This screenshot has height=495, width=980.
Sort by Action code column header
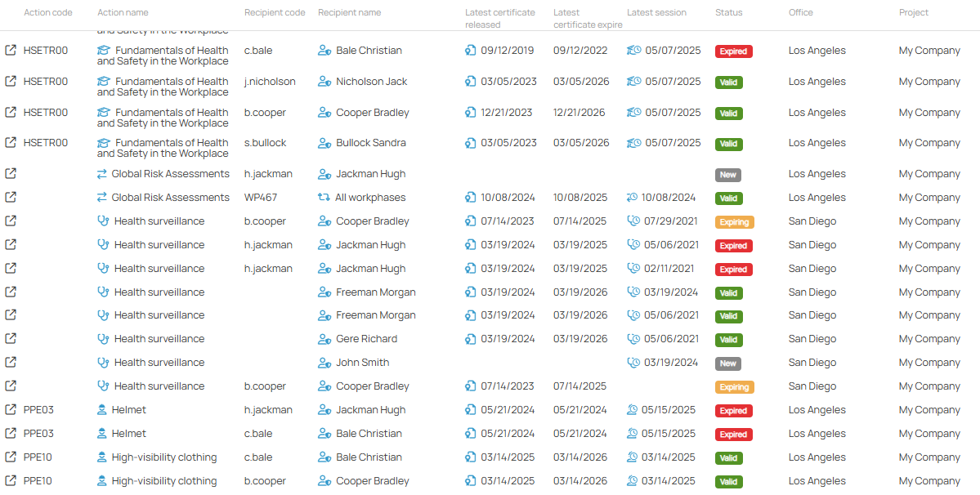(x=48, y=12)
